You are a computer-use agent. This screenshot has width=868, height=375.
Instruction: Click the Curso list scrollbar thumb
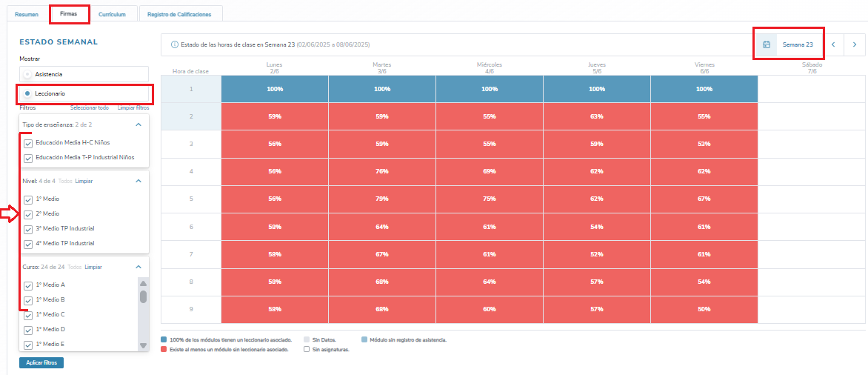click(x=144, y=297)
